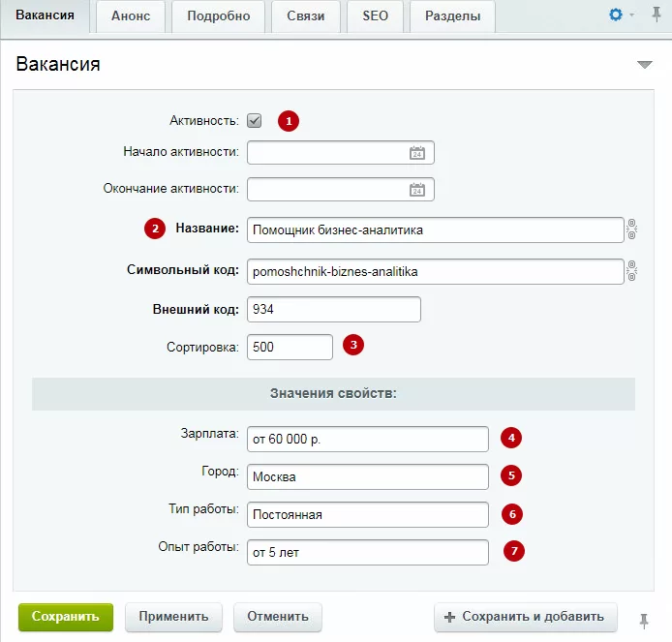The width and height of the screenshot is (672, 642).
Task: Toggle the Активность checkbox
Action: click(254, 121)
